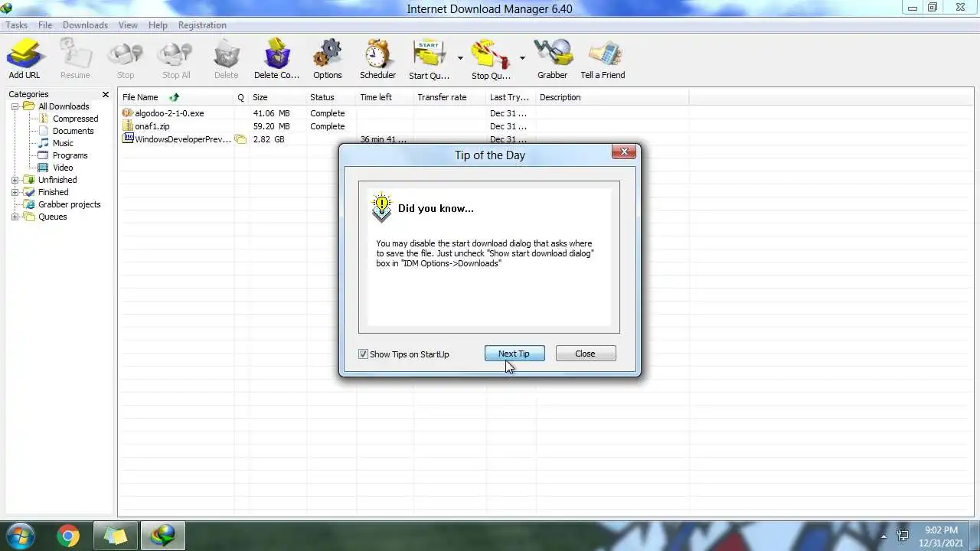Sort by the File Name column header

click(176, 97)
